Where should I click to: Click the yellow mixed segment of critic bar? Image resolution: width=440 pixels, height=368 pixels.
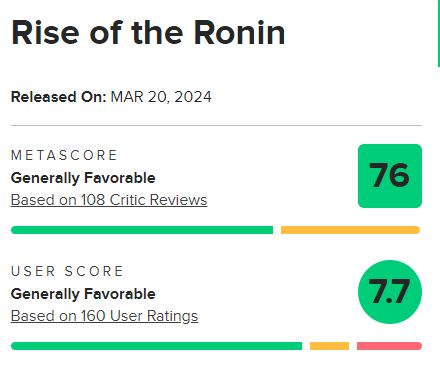[350, 230]
